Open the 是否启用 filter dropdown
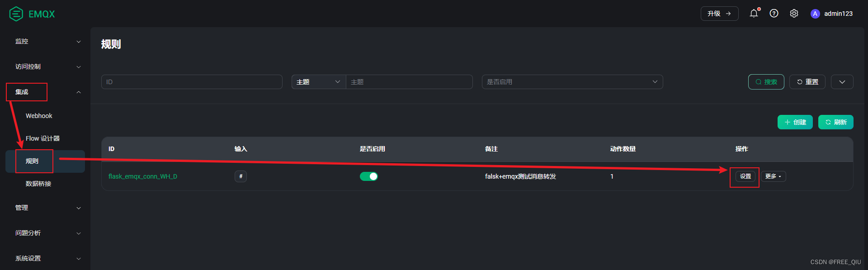This screenshot has height=270, width=868. [572, 82]
